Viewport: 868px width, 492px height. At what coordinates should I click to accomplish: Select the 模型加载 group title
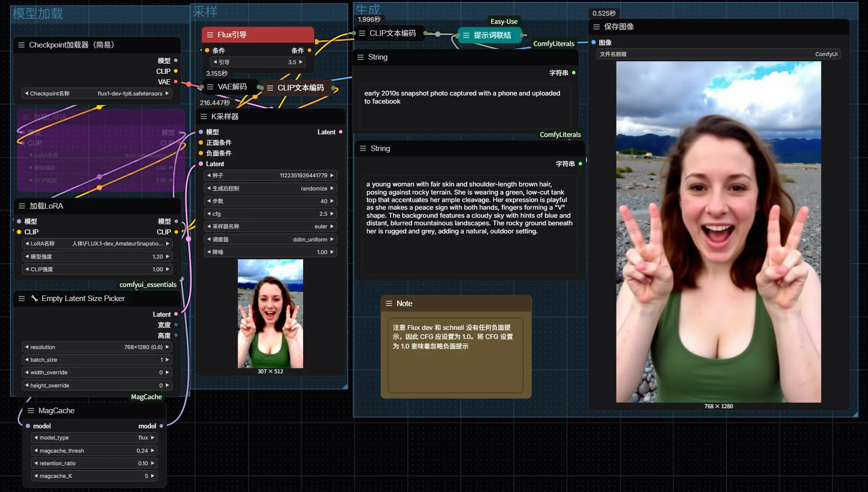[38, 14]
